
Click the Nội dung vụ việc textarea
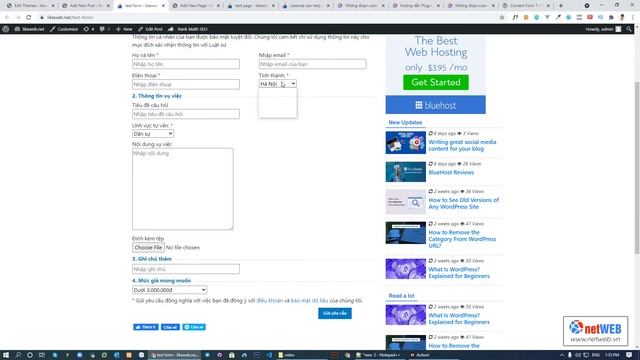coord(182,189)
